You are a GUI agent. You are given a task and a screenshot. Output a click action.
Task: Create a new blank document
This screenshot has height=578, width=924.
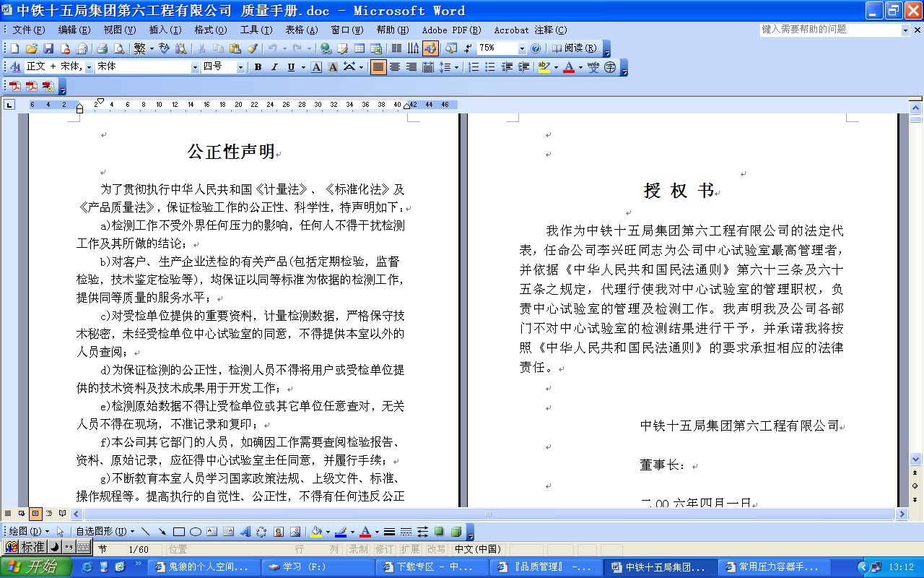coord(14,48)
